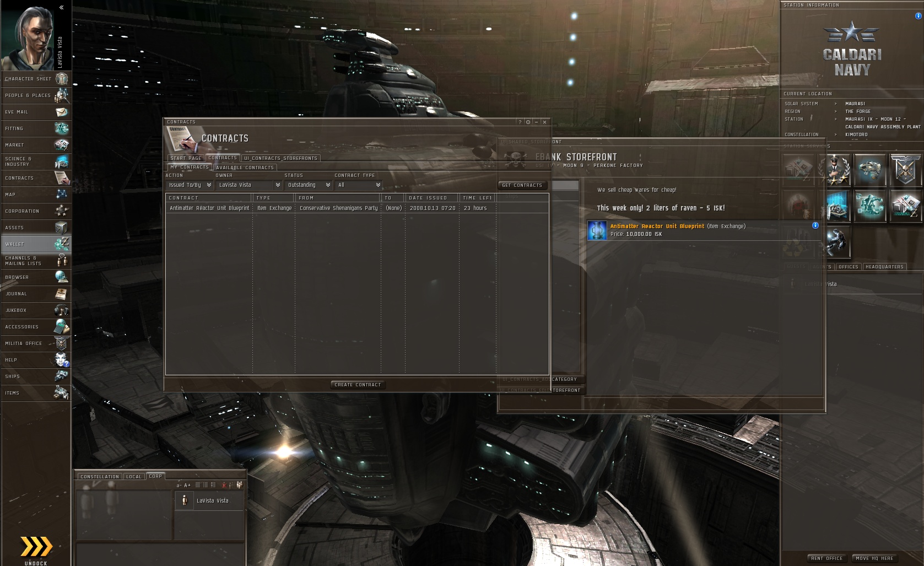The image size is (924, 566).
Task: Open the Fitting entry in the sidebar
Action: pos(36,128)
